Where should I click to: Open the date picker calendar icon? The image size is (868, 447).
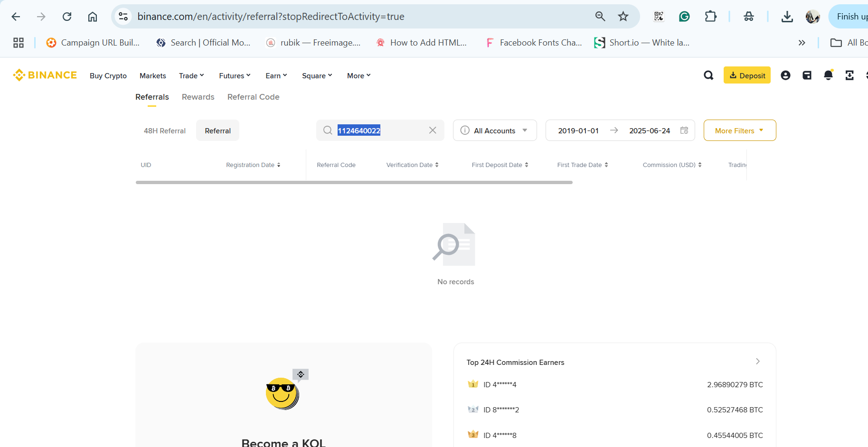point(684,130)
